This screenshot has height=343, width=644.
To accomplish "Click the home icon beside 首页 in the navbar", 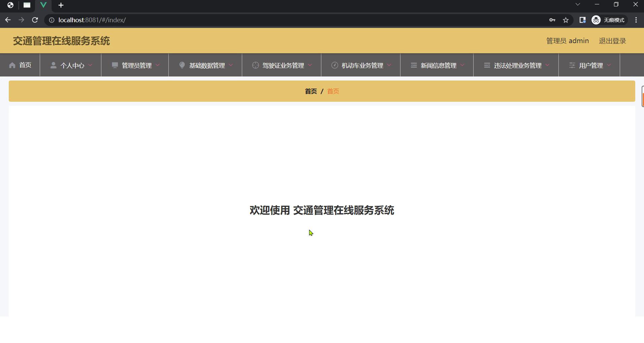I will click(12, 65).
